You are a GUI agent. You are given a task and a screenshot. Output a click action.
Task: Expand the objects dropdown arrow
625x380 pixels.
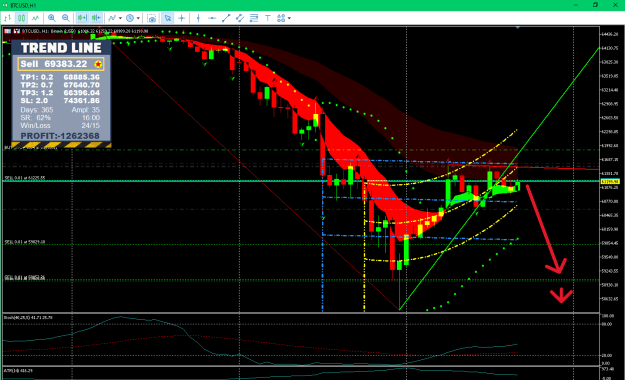[x=289, y=18]
